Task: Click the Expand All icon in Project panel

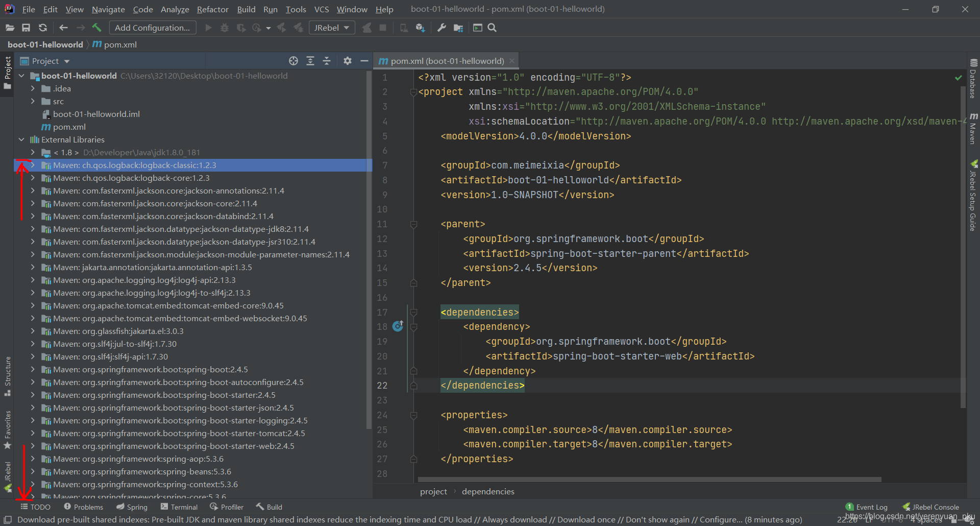Action: click(310, 61)
